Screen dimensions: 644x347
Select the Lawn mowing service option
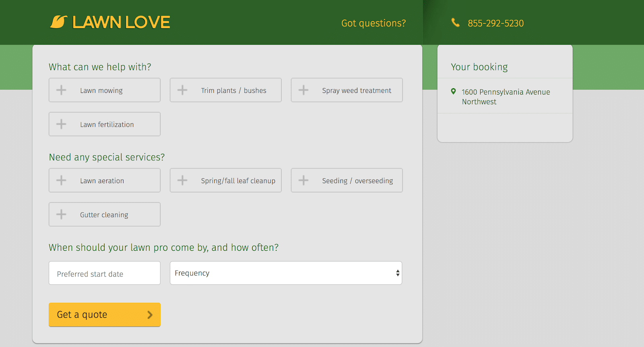pos(105,90)
